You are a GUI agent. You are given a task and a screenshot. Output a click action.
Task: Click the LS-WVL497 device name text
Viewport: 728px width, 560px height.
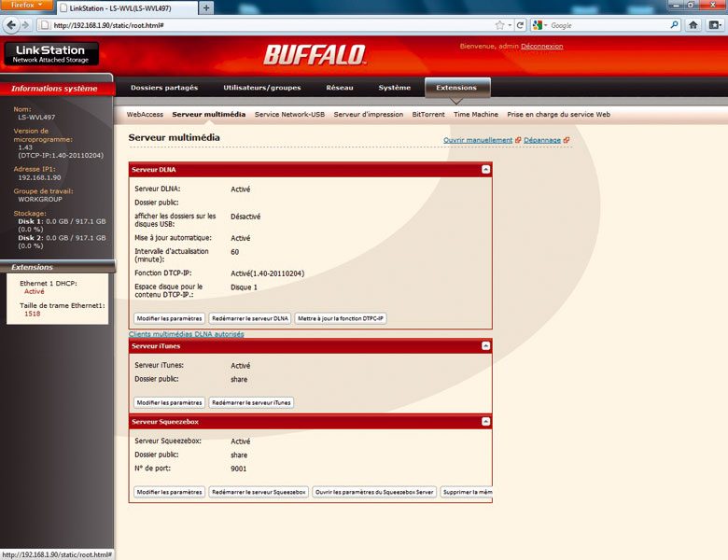(x=36, y=117)
